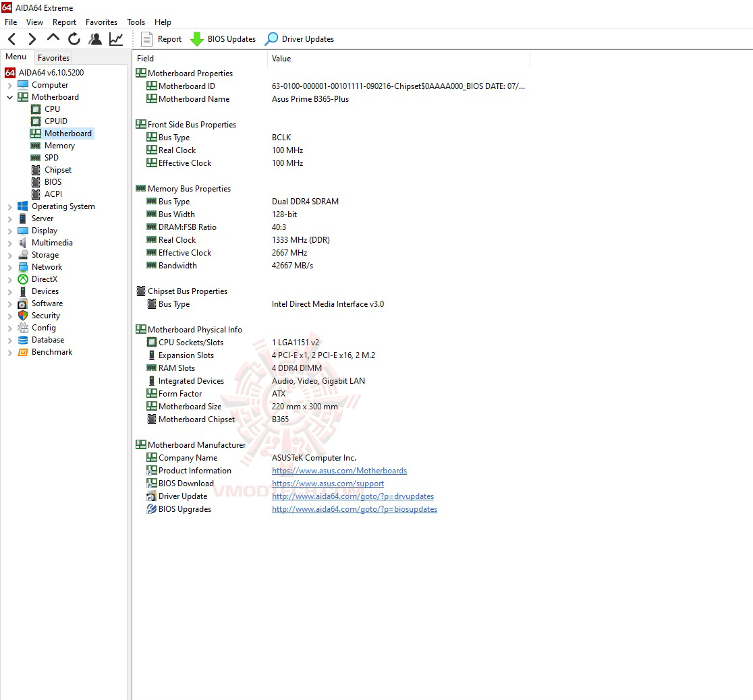The height and width of the screenshot is (700, 753).
Task: Click the Software icon in tree
Action: click(22, 303)
